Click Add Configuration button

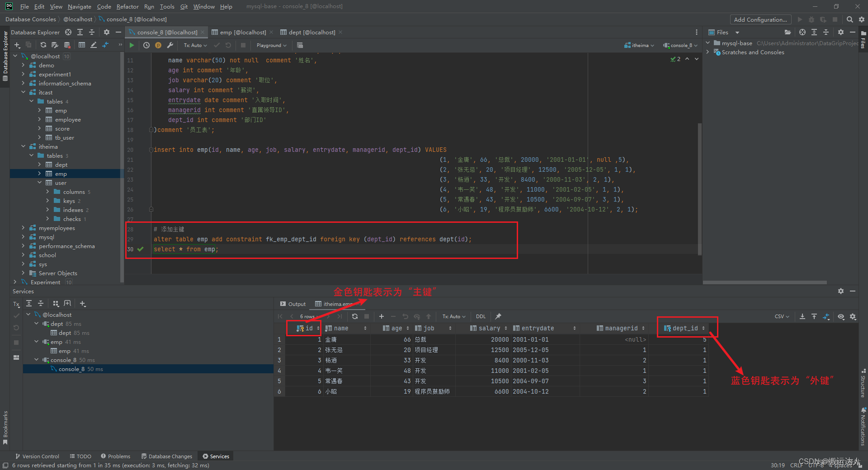pos(760,19)
